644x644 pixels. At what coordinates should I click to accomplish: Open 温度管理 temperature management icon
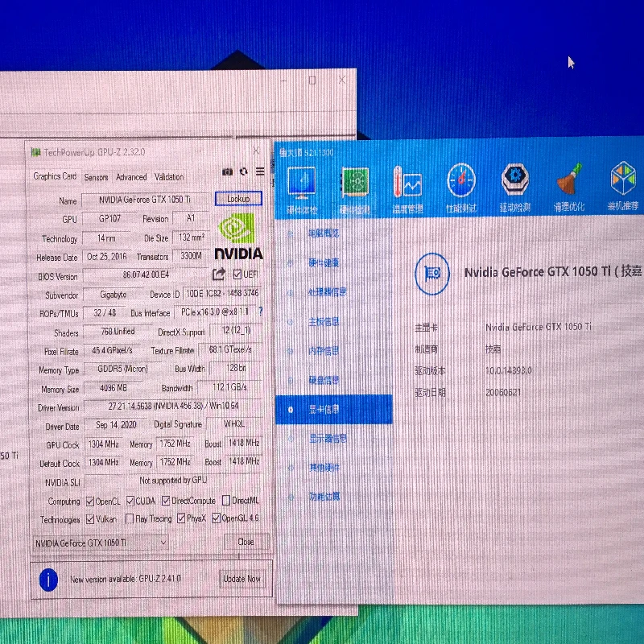tap(407, 190)
